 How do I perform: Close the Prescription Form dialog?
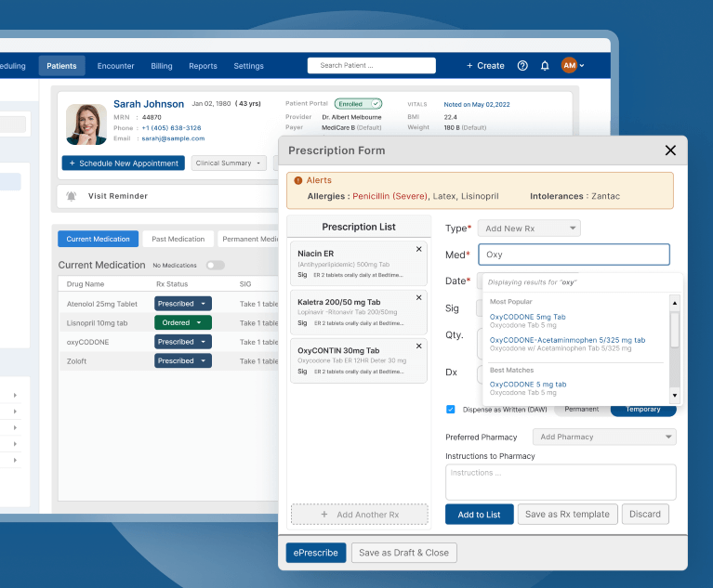coord(670,150)
